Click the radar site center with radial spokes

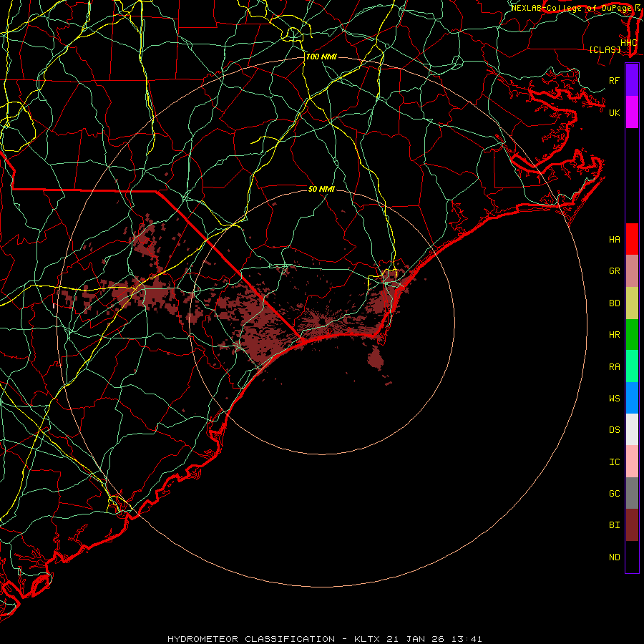322,321
